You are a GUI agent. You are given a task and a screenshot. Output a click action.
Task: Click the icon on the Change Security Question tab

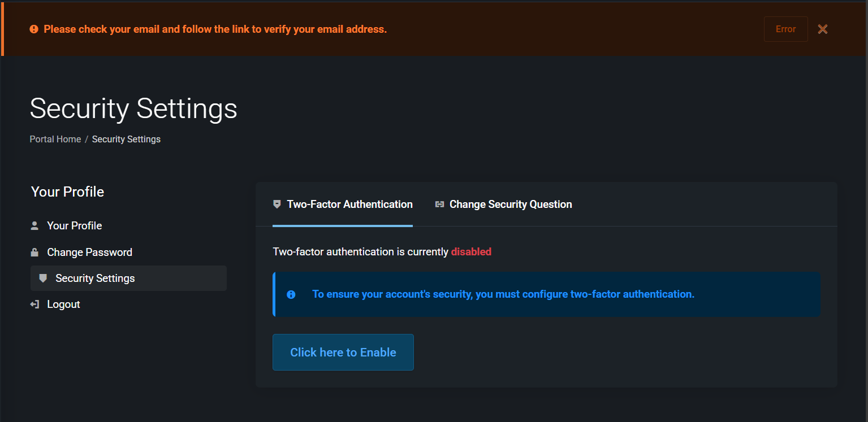pyautogui.click(x=439, y=205)
